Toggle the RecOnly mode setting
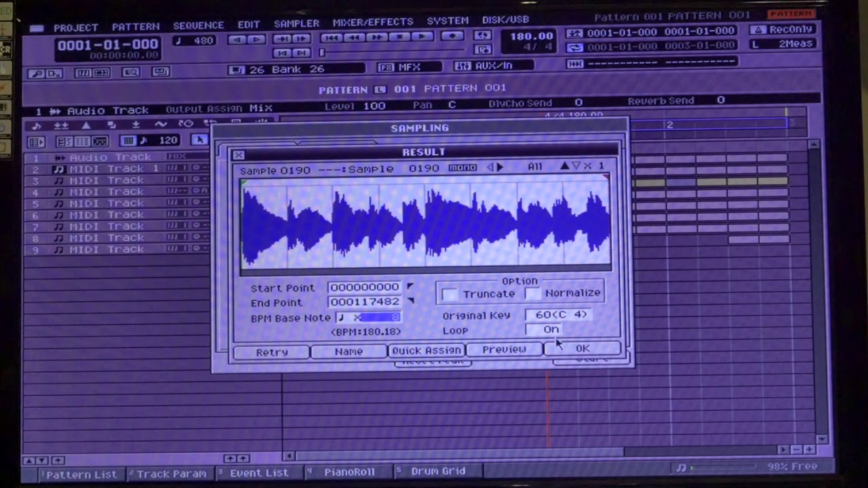868x488 pixels. [x=782, y=30]
